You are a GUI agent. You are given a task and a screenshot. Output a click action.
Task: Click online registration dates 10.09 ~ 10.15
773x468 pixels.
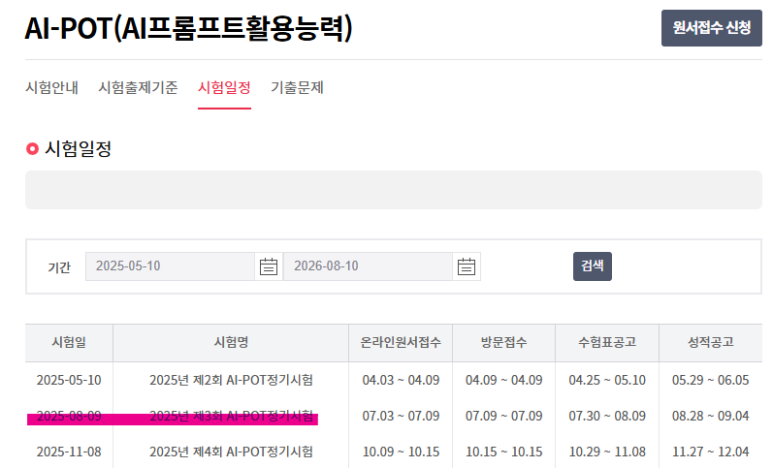click(x=401, y=452)
